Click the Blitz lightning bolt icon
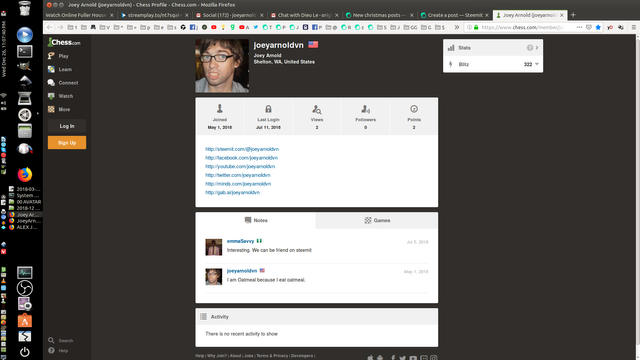The image size is (640, 360). [451, 64]
